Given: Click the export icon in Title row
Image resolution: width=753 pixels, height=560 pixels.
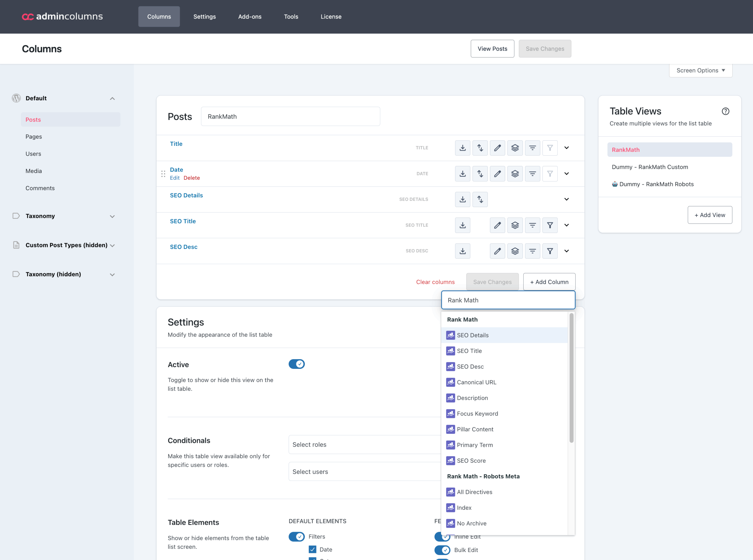Looking at the screenshot, I should pyautogui.click(x=462, y=148).
